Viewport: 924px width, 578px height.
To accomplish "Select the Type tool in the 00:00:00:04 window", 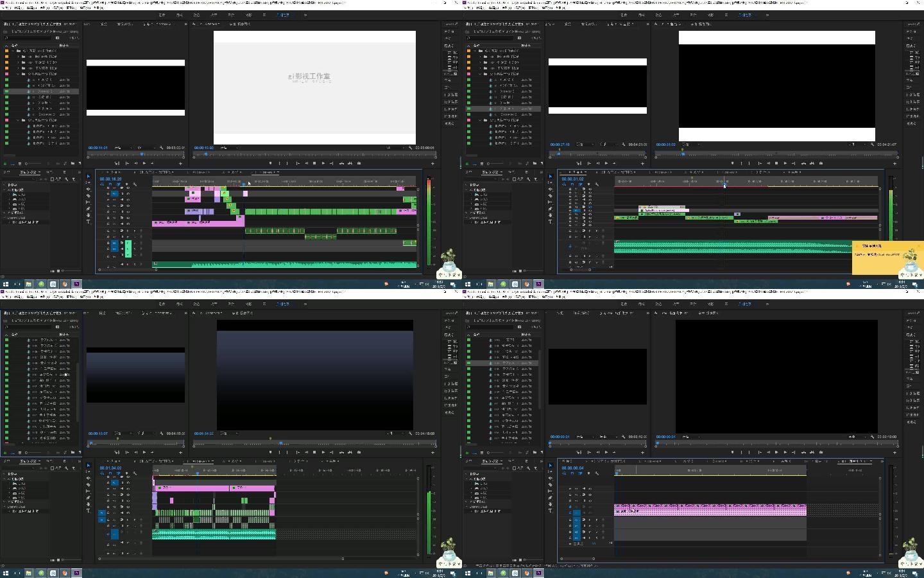I will coord(551,511).
